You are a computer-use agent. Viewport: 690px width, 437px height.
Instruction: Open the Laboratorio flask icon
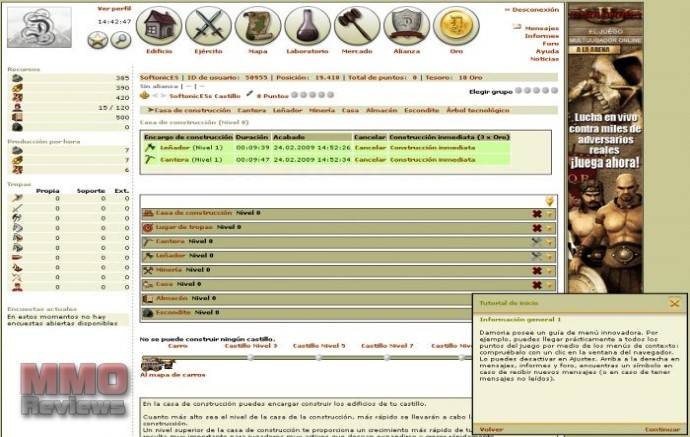coord(307,26)
